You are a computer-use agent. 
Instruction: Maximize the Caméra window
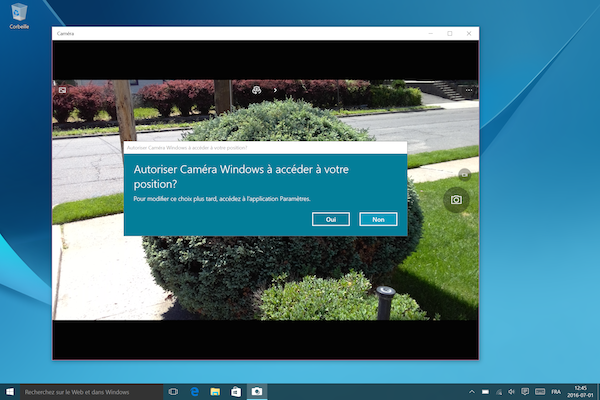pyautogui.click(x=450, y=33)
